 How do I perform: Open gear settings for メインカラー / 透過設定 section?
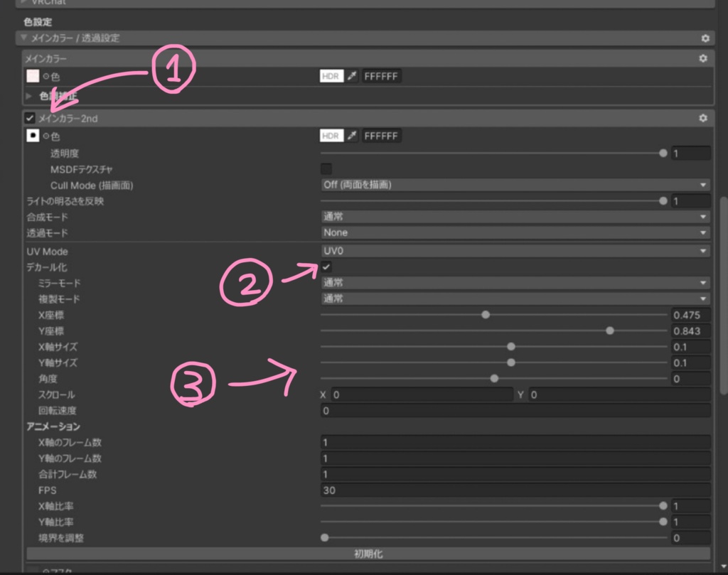(705, 38)
